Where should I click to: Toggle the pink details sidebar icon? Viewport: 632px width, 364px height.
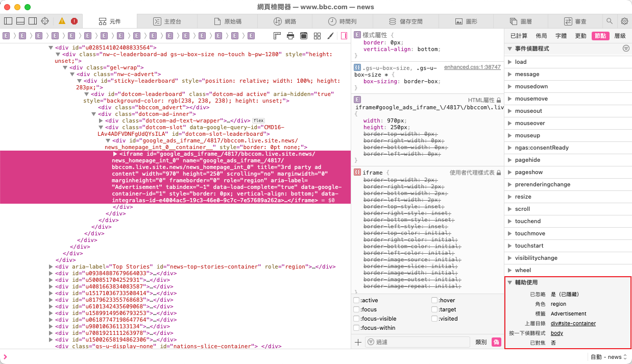point(344,36)
